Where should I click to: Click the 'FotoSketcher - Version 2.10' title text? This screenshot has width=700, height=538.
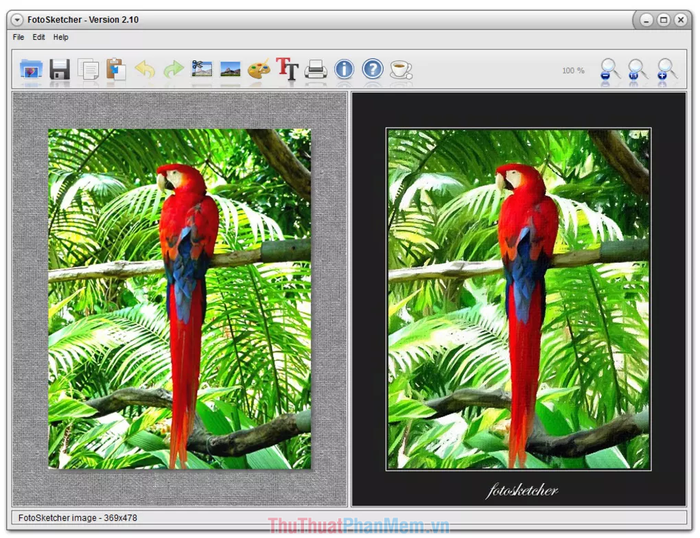83,20
